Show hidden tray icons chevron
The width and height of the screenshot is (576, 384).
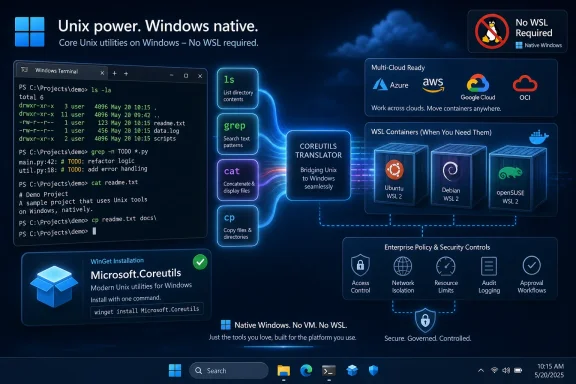pyautogui.click(x=480, y=370)
